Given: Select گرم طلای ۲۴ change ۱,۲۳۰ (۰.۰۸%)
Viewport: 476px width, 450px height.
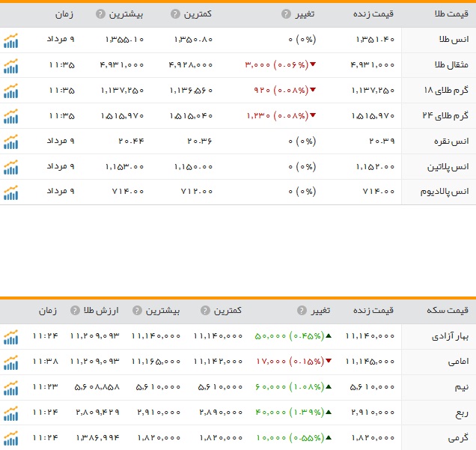Looking at the screenshot, I should pyautogui.click(x=278, y=116).
